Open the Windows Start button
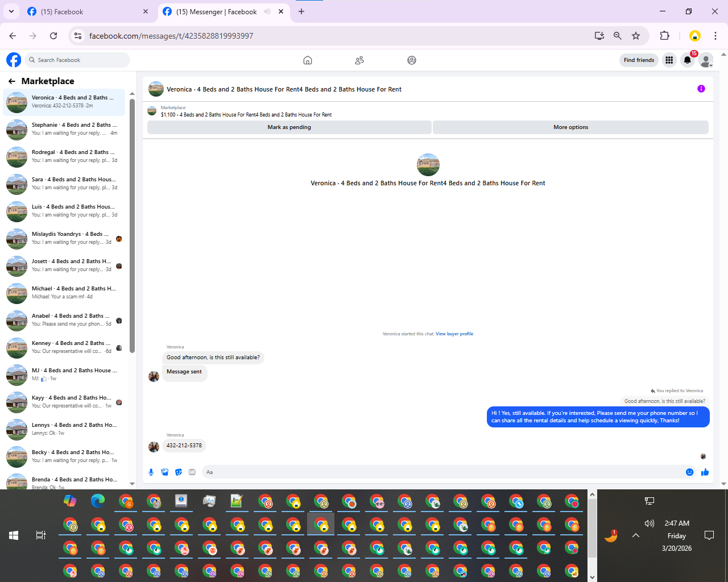728x582 pixels. click(x=14, y=535)
